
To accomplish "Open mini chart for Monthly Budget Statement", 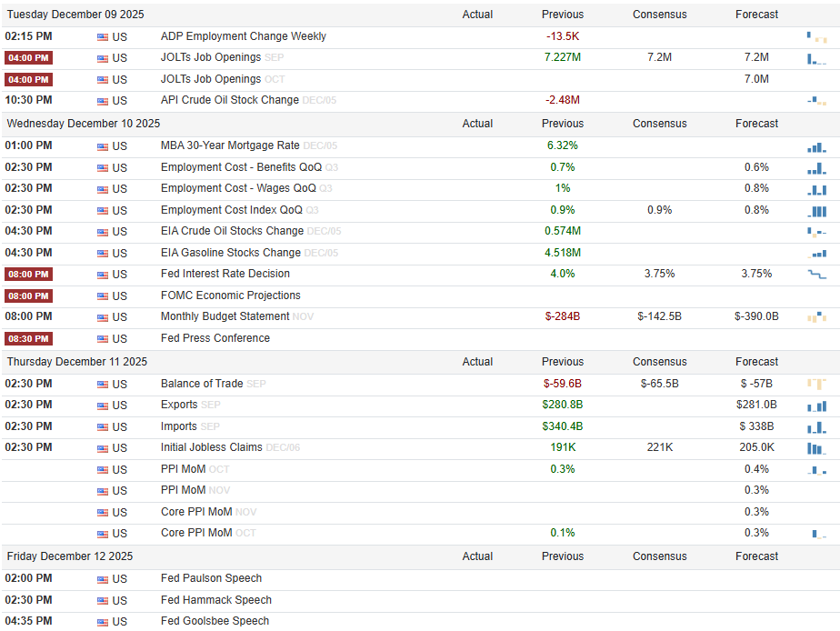I will click(816, 317).
